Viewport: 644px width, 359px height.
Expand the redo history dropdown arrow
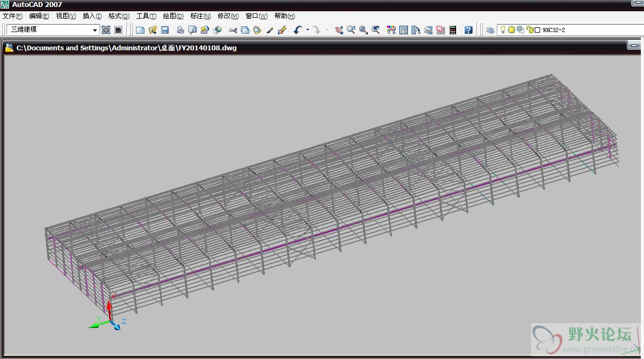(x=327, y=30)
